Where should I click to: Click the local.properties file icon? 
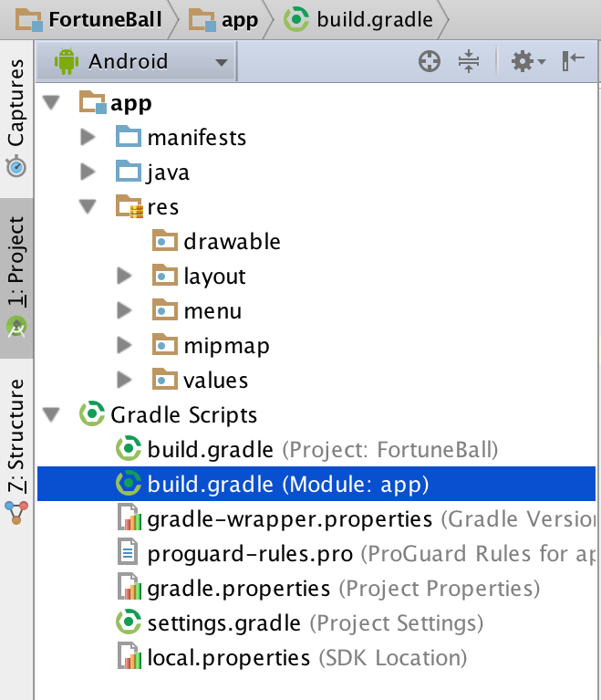[x=130, y=656]
